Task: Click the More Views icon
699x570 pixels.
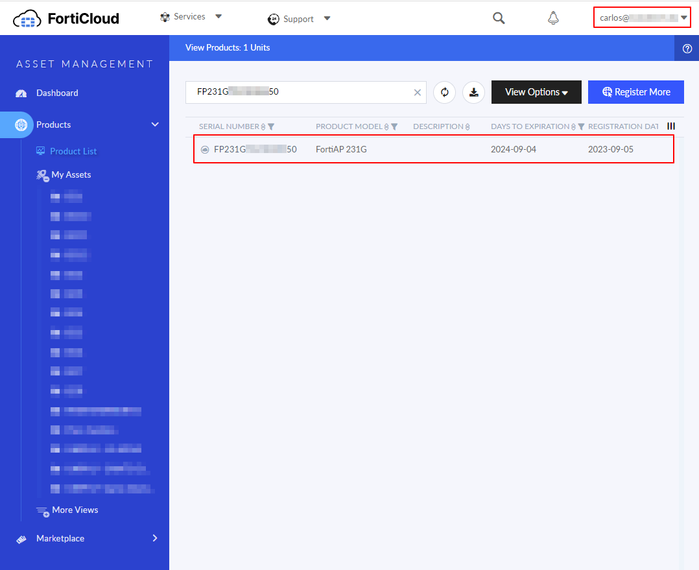Action: tap(43, 511)
